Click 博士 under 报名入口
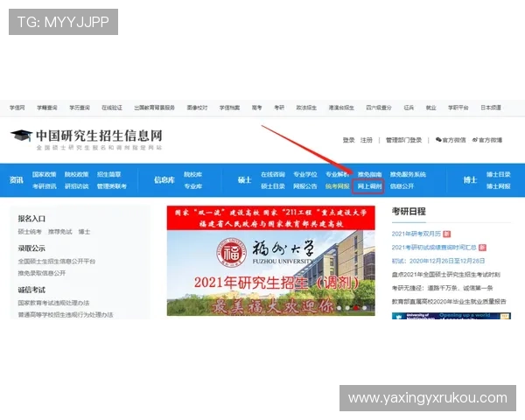The width and height of the screenshot is (525, 420). coord(84,232)
